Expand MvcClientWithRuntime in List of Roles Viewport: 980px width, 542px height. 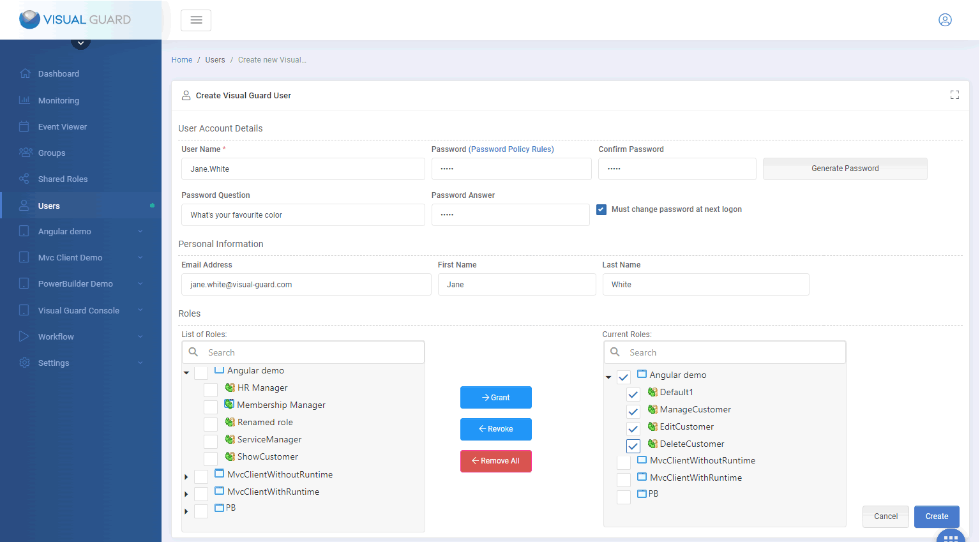[186, 494]
